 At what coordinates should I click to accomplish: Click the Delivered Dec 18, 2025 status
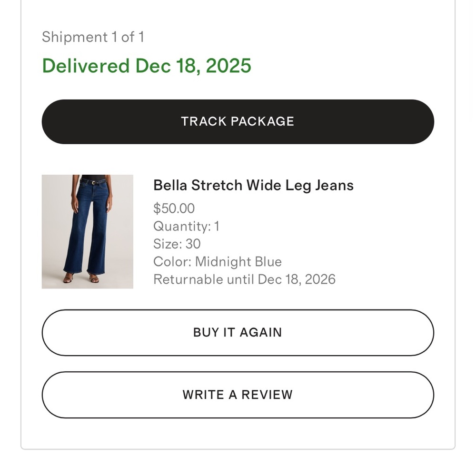pyautogui.click(x=146, y=66)
